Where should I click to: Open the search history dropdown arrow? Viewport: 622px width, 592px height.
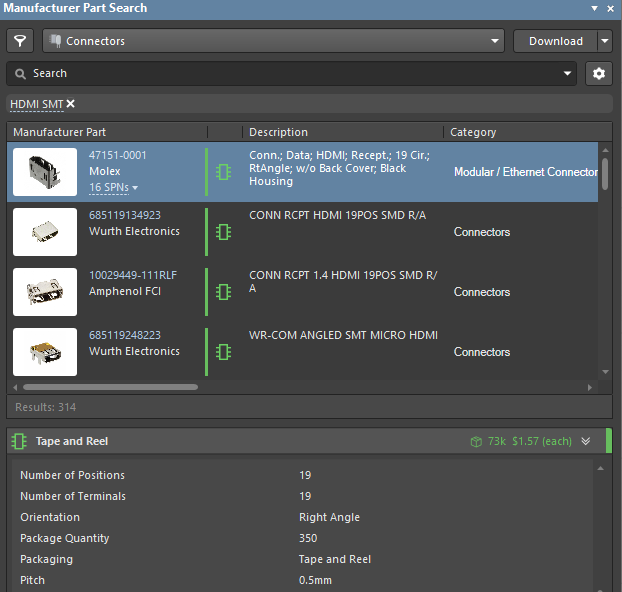(x=569, y=73)
